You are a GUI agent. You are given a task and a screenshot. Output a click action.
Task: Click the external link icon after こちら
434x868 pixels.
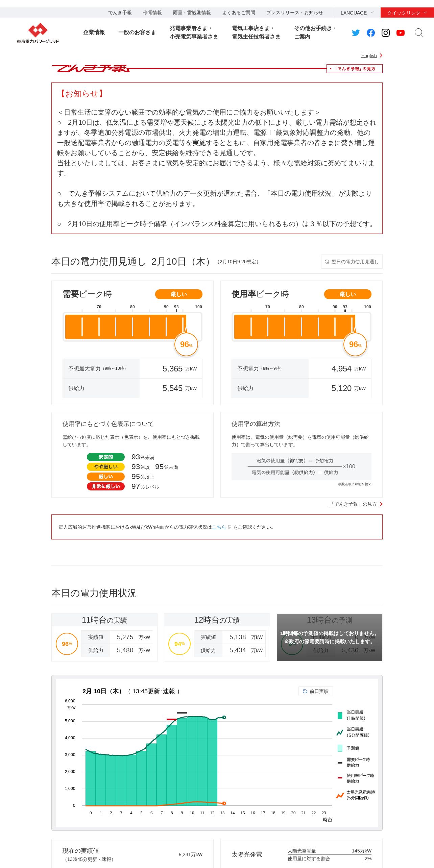coord(230,527)
